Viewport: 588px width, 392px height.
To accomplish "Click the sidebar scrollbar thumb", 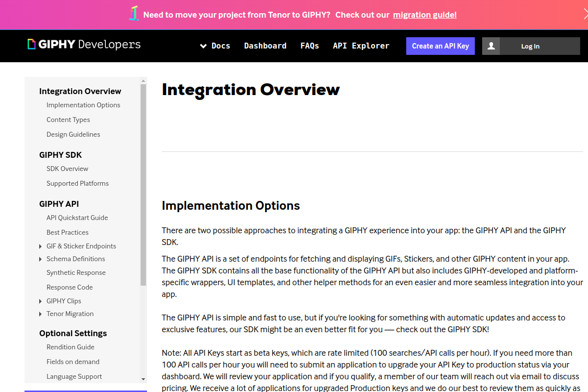I will tap(143, 184).
